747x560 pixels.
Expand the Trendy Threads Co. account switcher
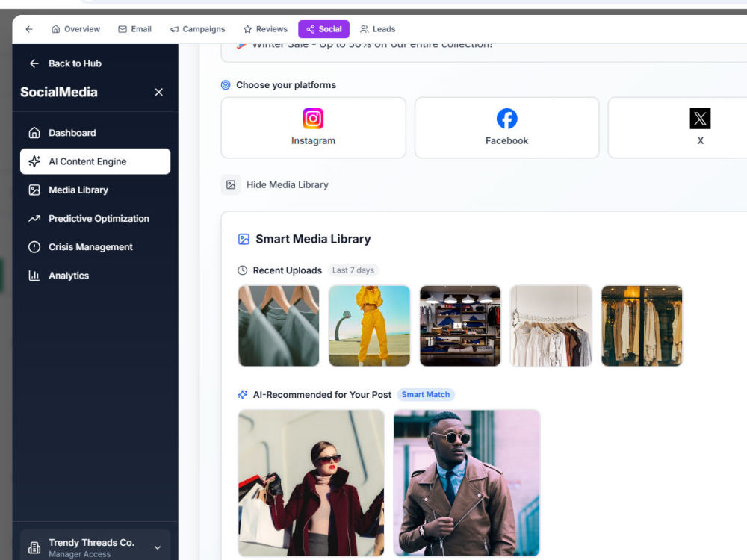click(x=96, y=547)
